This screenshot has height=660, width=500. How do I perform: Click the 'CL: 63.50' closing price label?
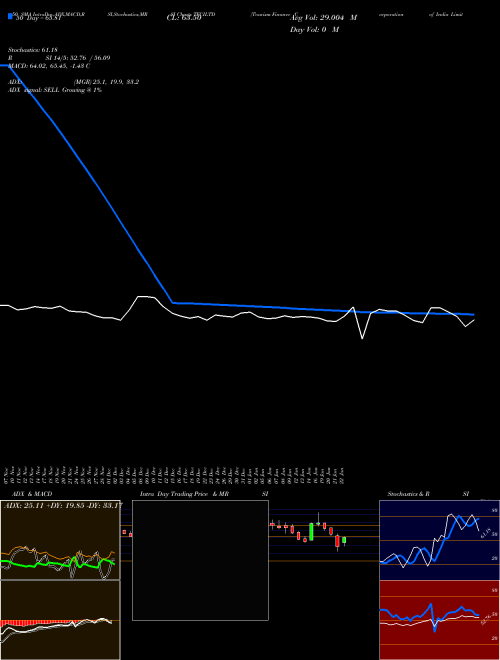[184, 18]
